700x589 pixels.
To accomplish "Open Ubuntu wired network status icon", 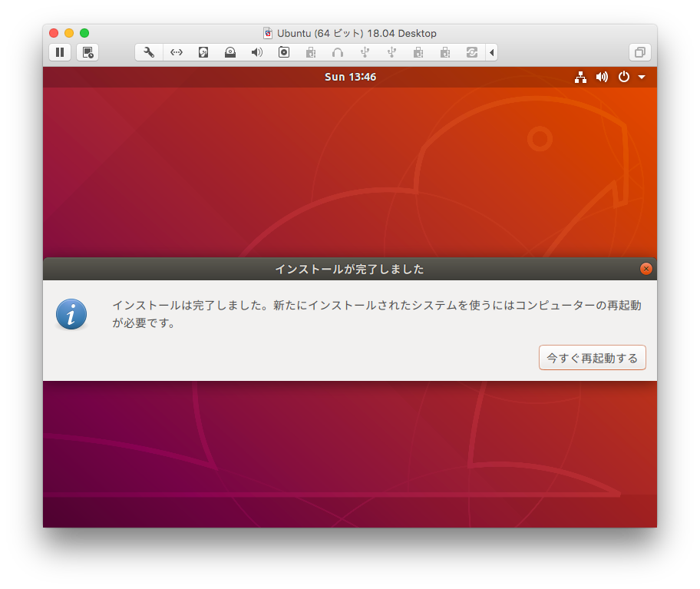I will (x=580, y=78).
